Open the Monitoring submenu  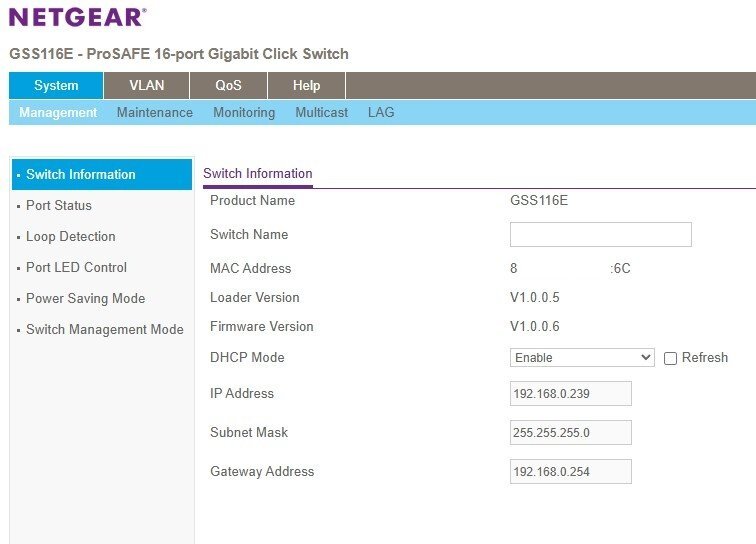click(244, 112)
